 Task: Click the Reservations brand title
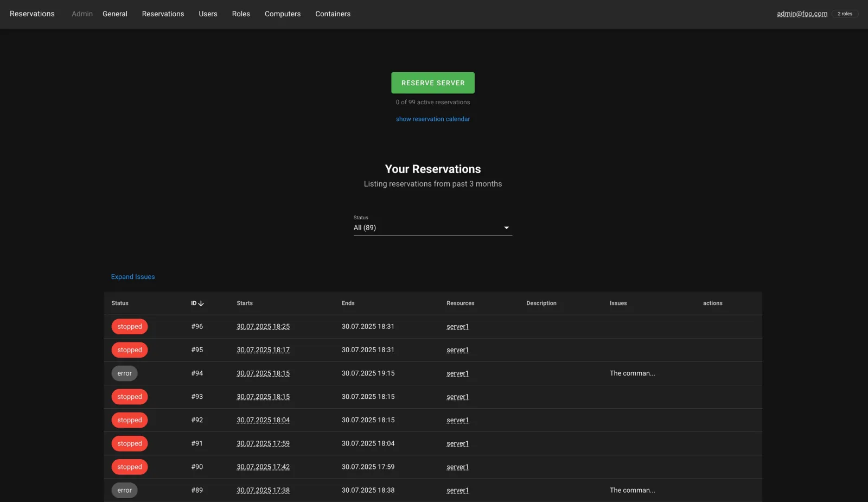32,14
